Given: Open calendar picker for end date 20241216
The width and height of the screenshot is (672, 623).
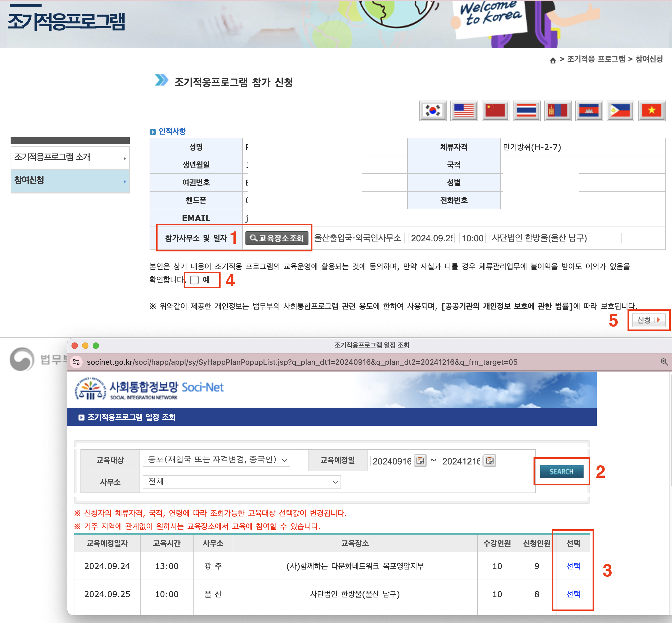Looking at the screenshot, I should pos(490,461).
